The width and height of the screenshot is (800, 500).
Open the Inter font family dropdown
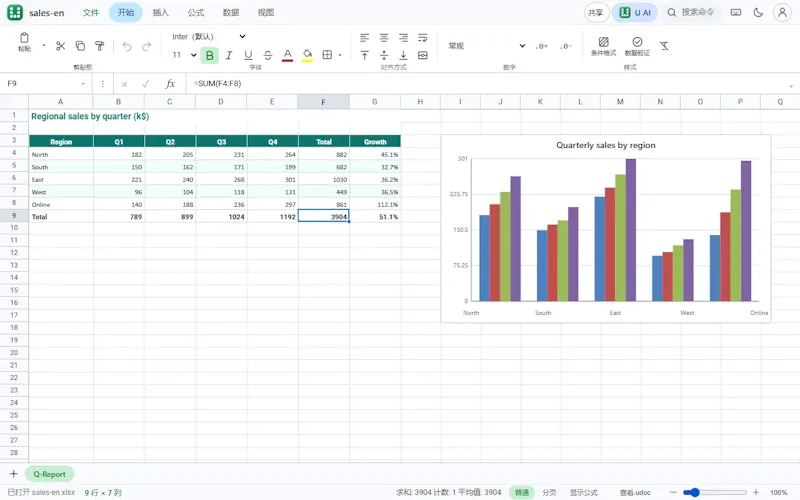point(208,36)
